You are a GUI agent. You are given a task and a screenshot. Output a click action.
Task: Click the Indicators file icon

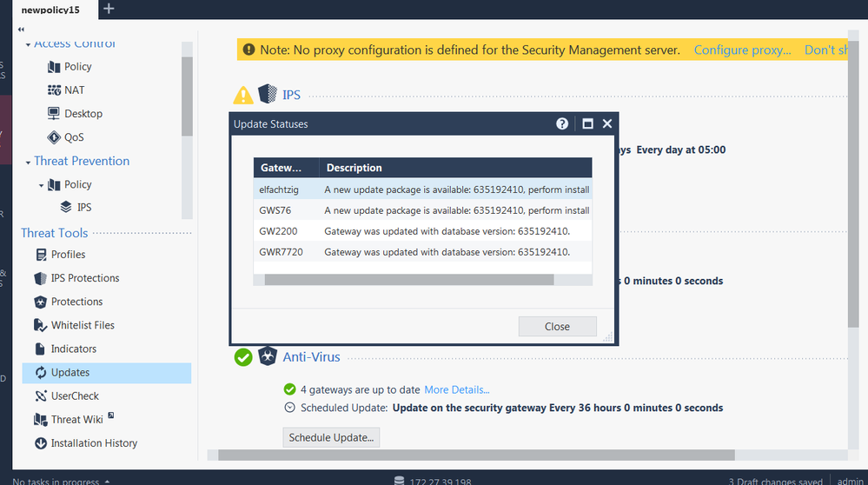(x=40, y=349)
